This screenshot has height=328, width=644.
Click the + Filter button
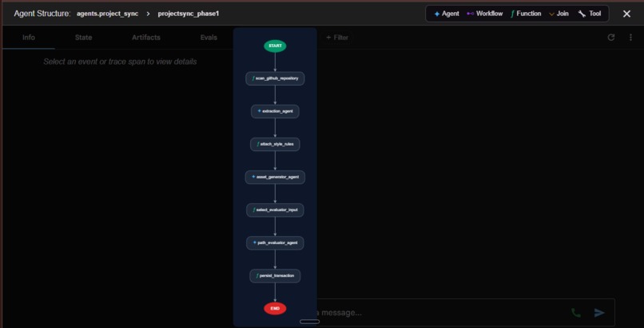tap(337, 38)
